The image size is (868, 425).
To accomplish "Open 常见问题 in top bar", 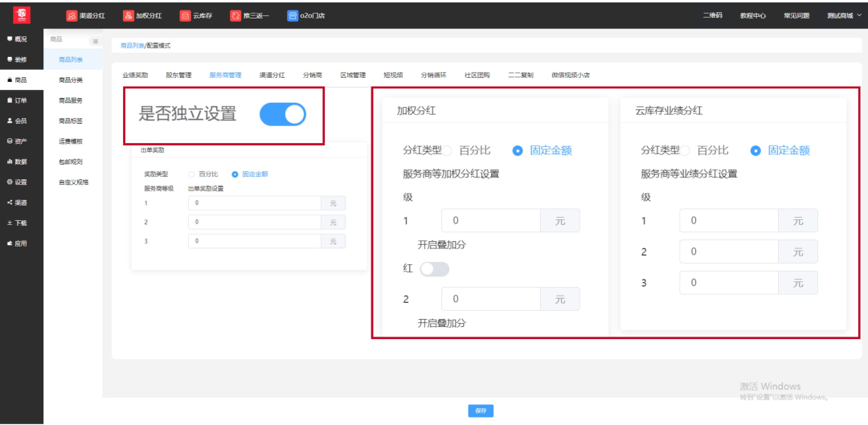I will [796, 15].
